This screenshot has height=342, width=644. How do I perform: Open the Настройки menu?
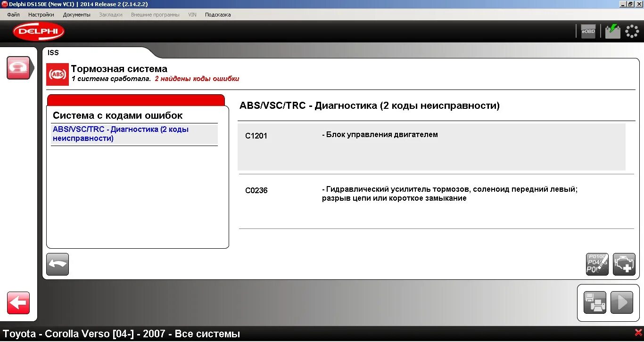click(41, 15)
